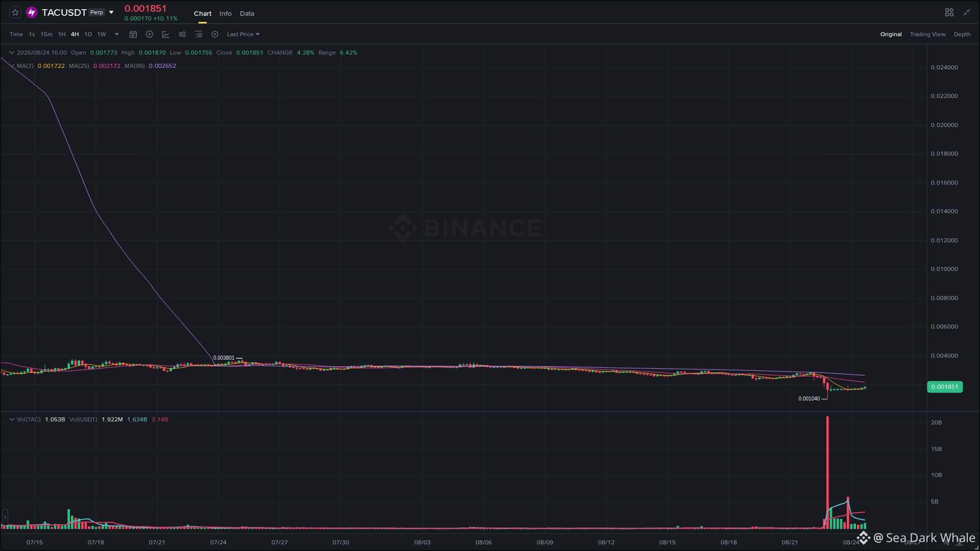Click the 0.012000 price axis label
The height and width of the screenshot is (551, 980).
(x=944, y=240)
